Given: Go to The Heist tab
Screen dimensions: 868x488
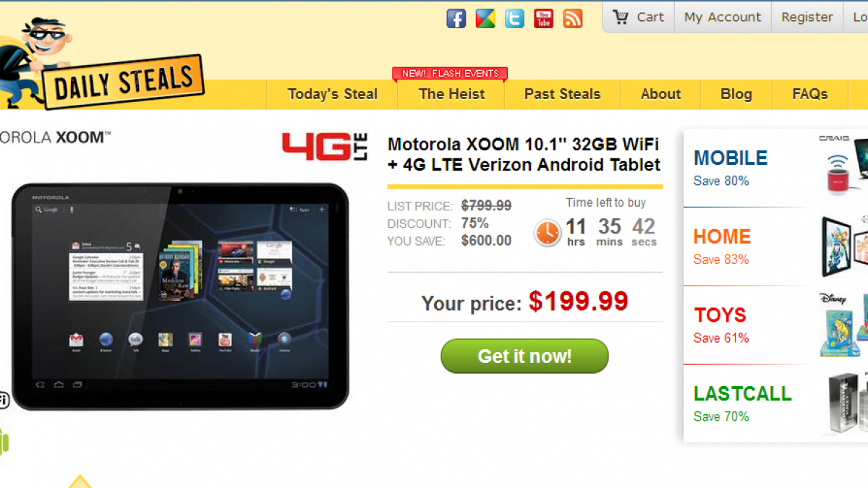Looking at the screenshot, I should 451,94.
